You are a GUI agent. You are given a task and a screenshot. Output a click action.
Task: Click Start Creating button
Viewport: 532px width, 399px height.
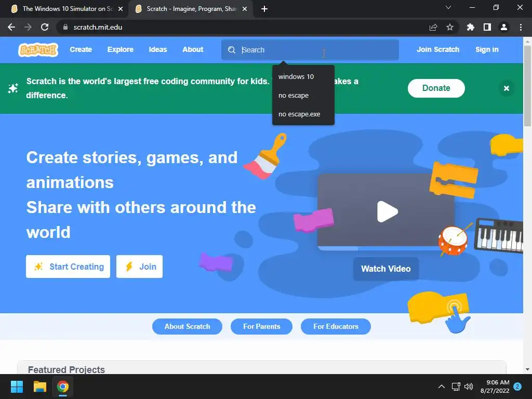point(68,267)
